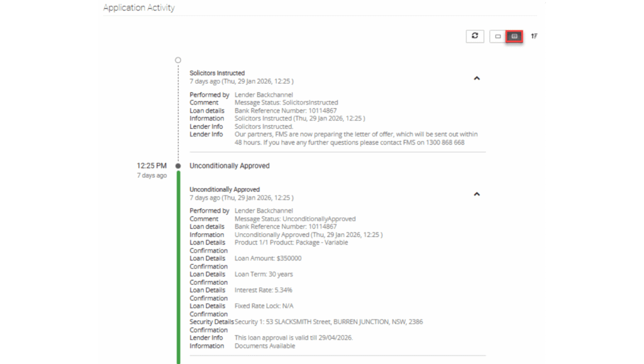Expand the Application Activity header section
Image resolution: width=644 pixels, height=364 pixels.
tap(139, 7)
